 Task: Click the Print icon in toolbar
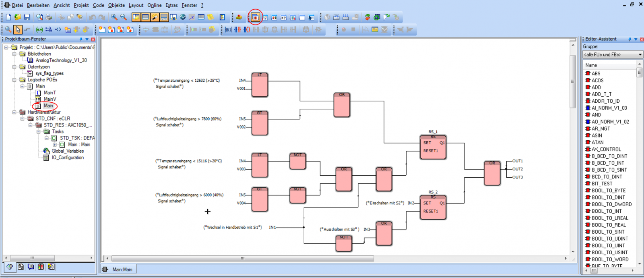coord(49,17)
